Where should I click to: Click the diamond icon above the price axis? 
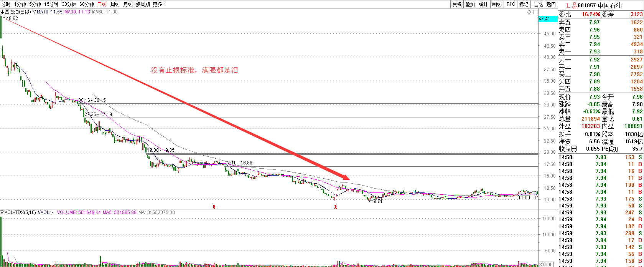pos(529,12)
